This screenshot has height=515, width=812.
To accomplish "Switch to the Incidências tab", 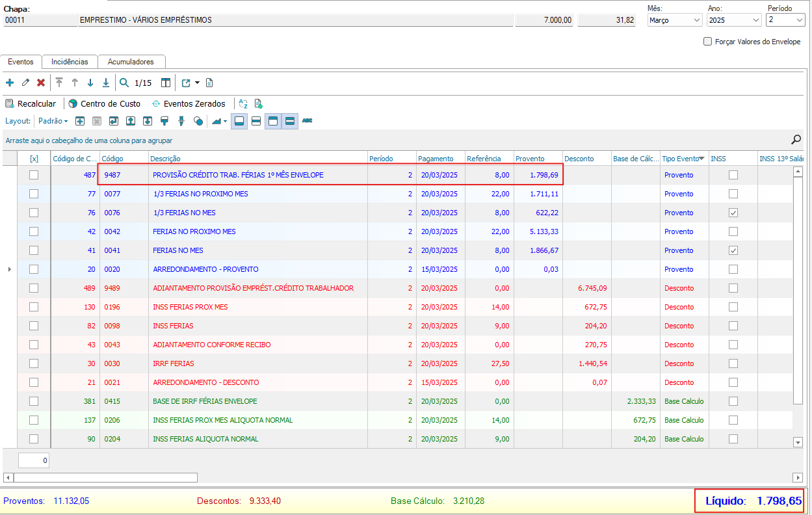I will 70,62.
